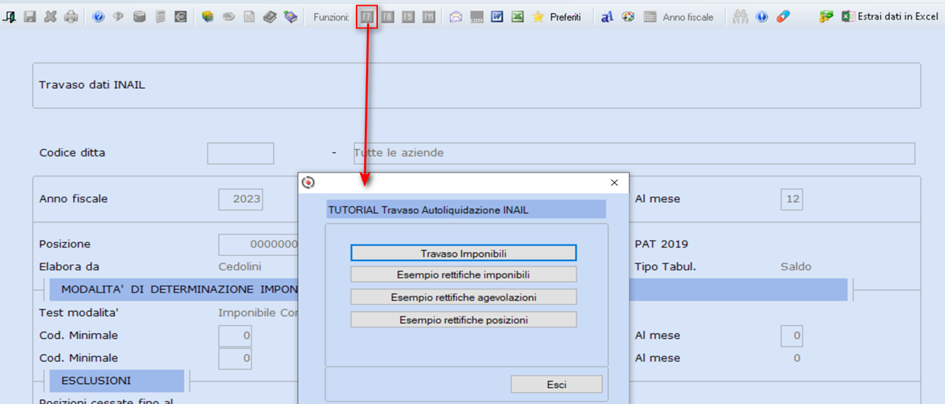
Task: Click the Anno fiscale 2023 field
Action: pos(240,199)
